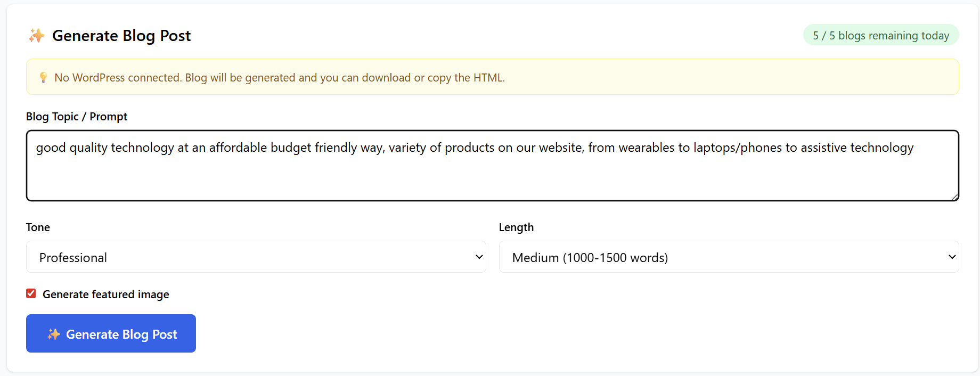Click the Tone field label
The image size is (980, 376).
[38, 227]
